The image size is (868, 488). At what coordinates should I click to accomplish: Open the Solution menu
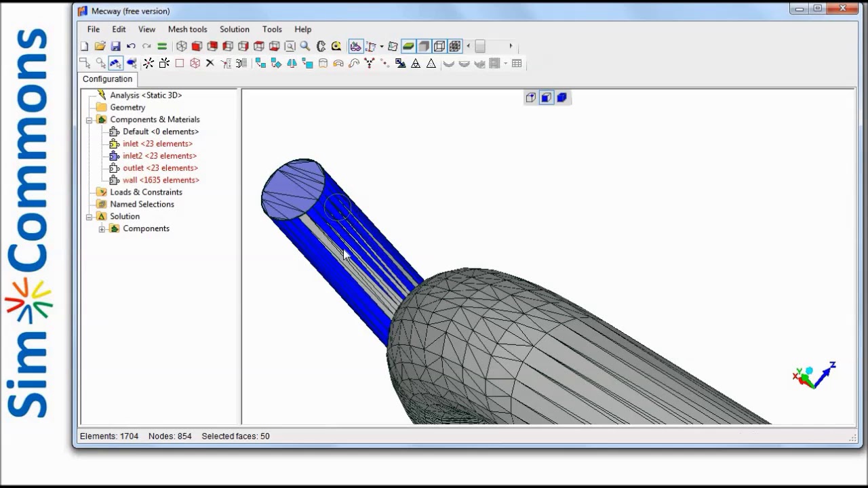point(235,29)
